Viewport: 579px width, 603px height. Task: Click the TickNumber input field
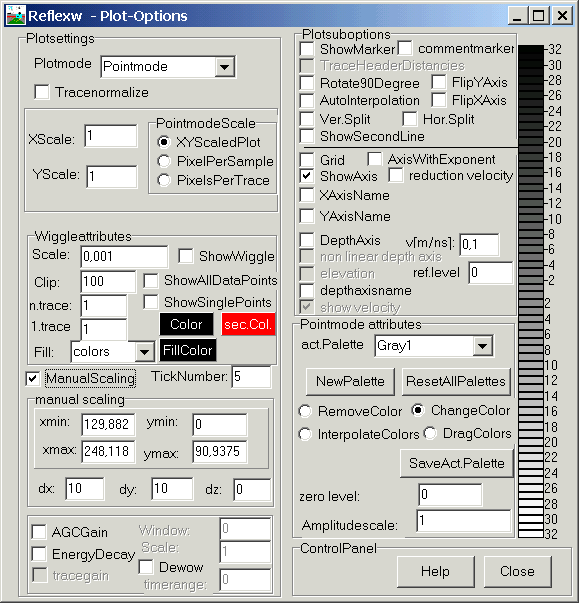click(x=251, y=376)
